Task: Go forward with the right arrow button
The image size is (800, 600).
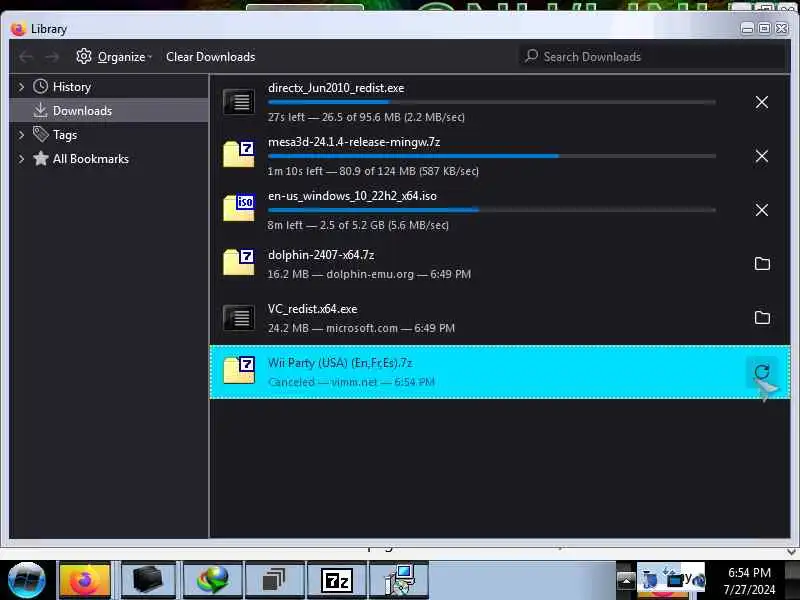Action: point(52,57)
